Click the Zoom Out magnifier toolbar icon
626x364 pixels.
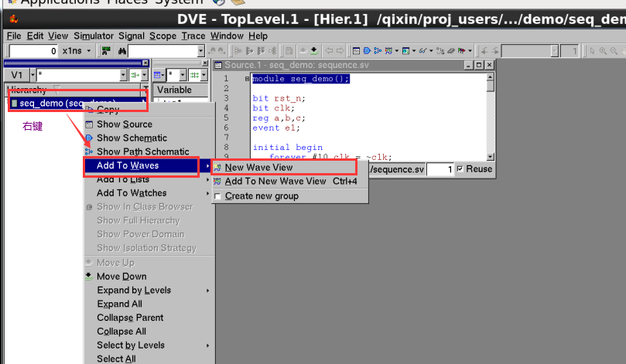614,51
